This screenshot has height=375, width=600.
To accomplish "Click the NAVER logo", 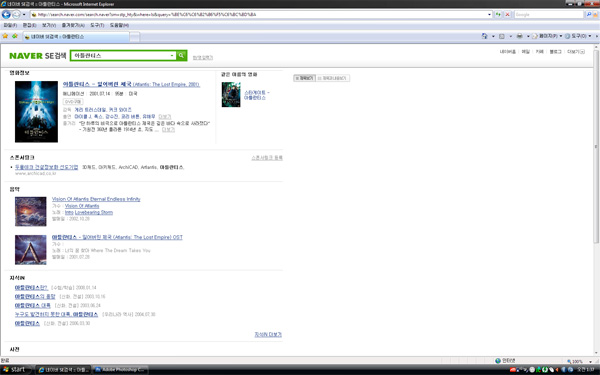I will [26, 56].
